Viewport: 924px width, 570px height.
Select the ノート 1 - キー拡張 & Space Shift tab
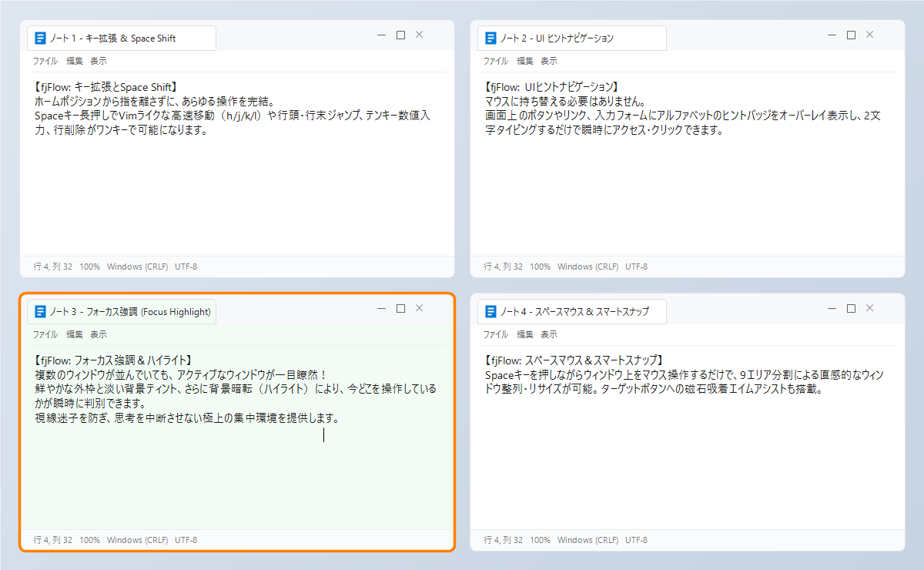(122, 39)
